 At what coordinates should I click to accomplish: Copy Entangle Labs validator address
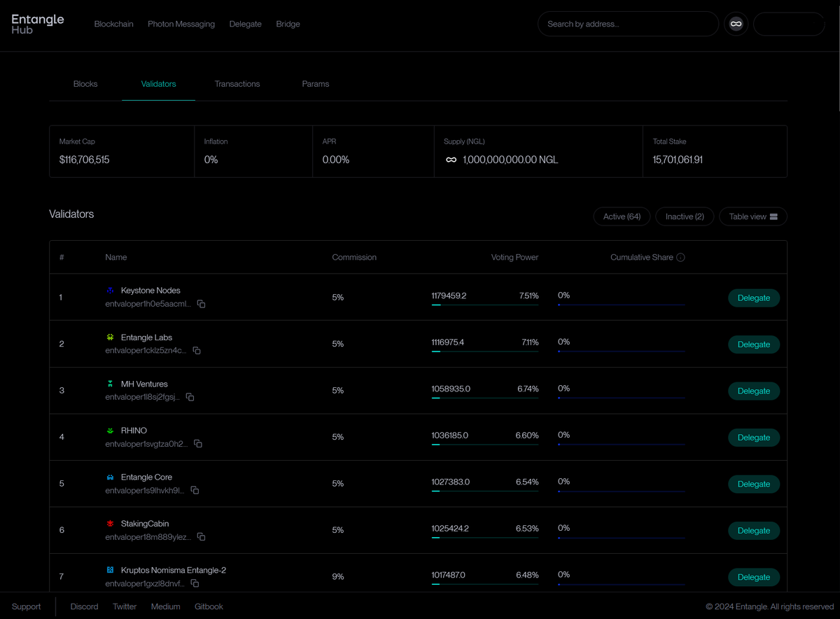197,350
